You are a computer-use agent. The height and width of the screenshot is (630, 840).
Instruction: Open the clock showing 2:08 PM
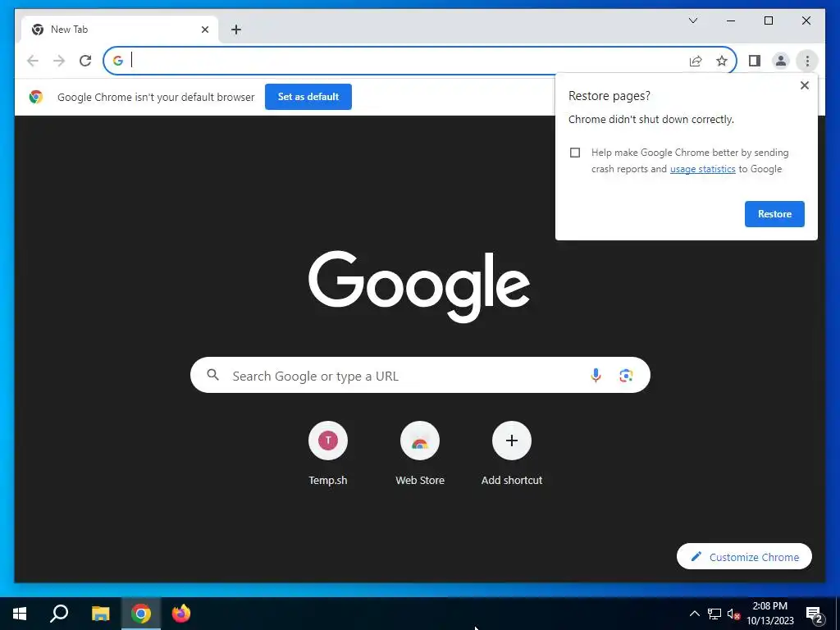[769, 614]
